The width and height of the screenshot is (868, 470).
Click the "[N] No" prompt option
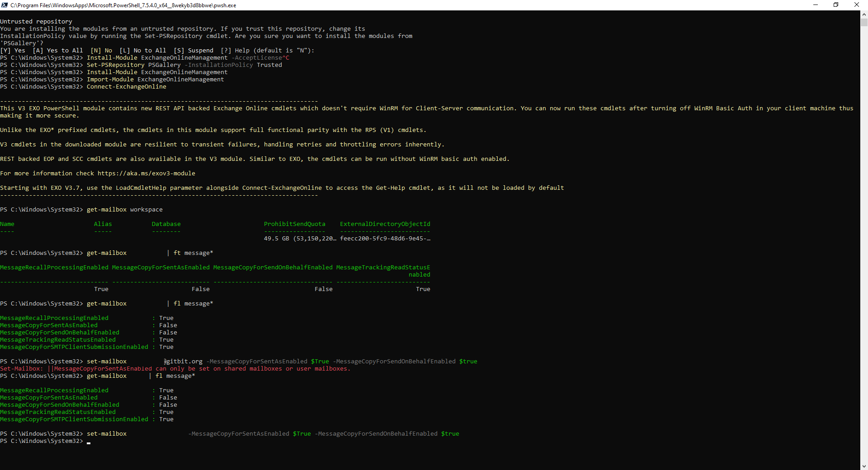point(101,51)
